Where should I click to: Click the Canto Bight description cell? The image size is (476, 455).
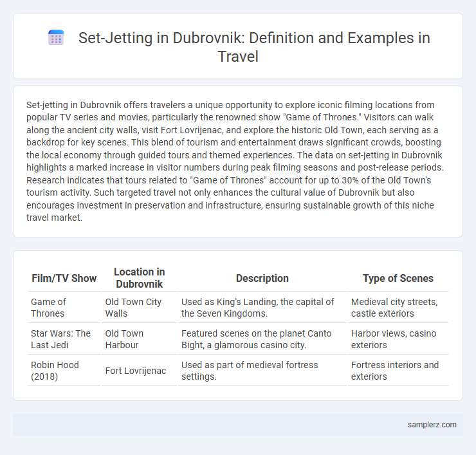[x=262, y=339]
